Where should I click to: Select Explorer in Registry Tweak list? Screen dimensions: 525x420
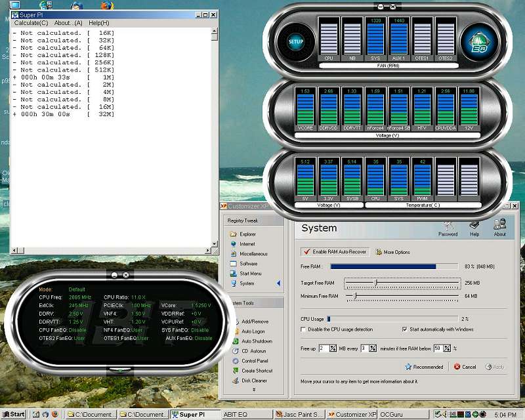[x=243, y=234]
